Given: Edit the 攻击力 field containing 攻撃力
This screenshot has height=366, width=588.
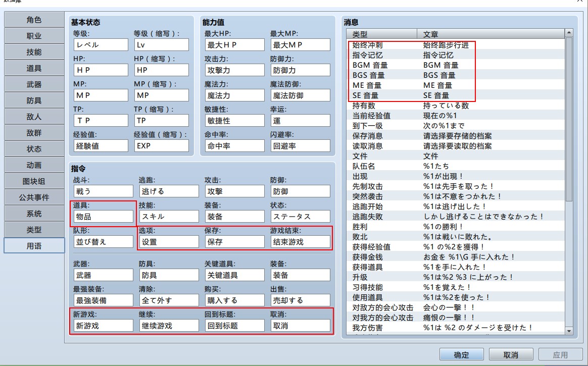Looking at the screenshot, I should 234,70.
